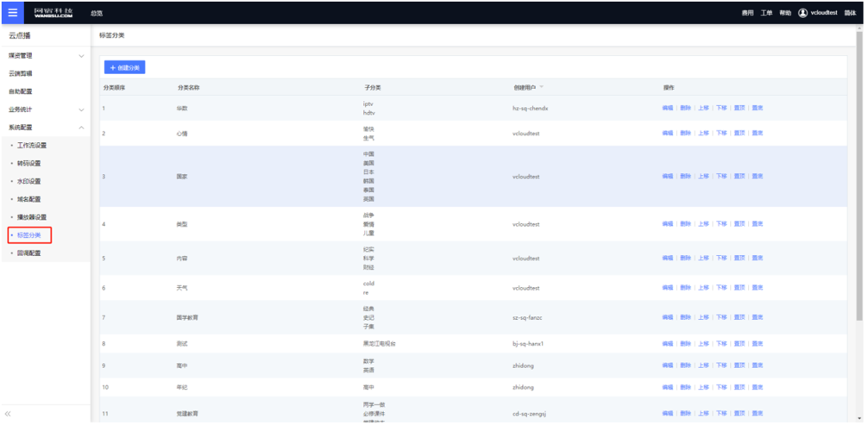This screenshot has width=868, height=431.
Task: Click the filter icon beside 创建用户
Action: coord(542,88)
